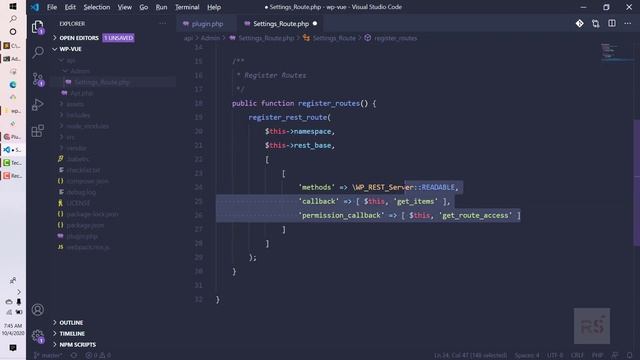Image resolution: width=640 pixels, height=360 pixels.
Task: Open the Explorer view in activity bar
Action: [x=38, y=27]
